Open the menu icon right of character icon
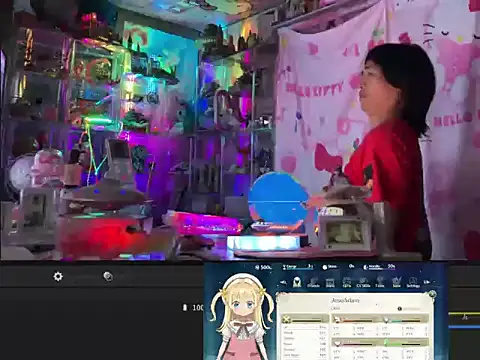The height and width of the screenshot is (360, 480). pos(313,282)
